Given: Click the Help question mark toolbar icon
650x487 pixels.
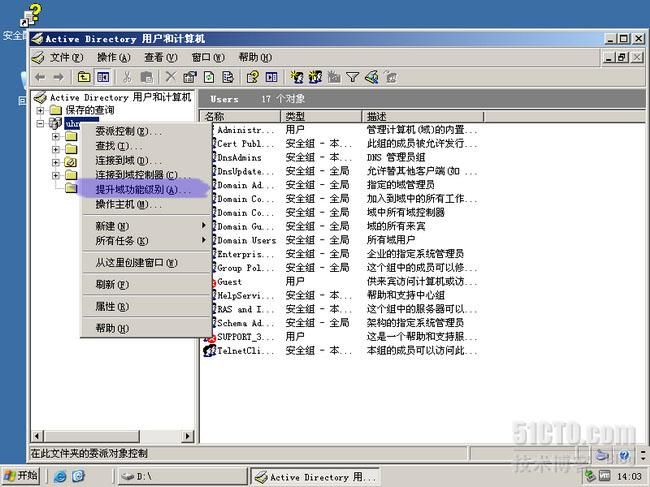Looking at the screenshot, I should coord(252,77).
